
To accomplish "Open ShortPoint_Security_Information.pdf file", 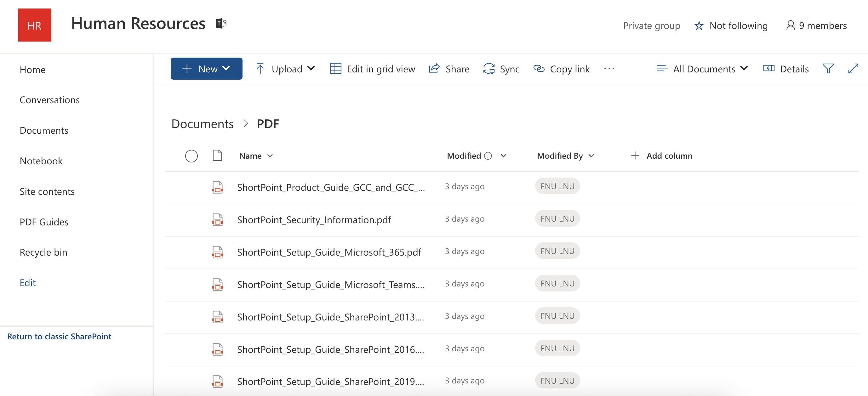I will (x=314, y=219).
